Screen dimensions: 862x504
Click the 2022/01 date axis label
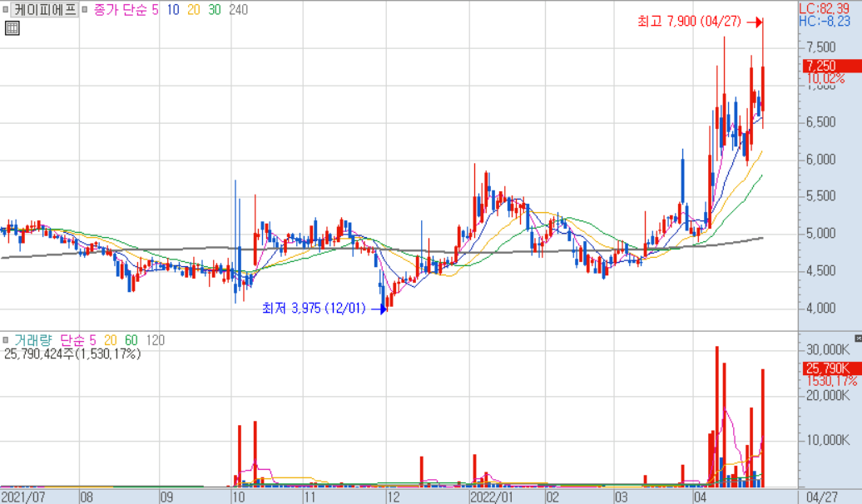(x=492, y=497)
